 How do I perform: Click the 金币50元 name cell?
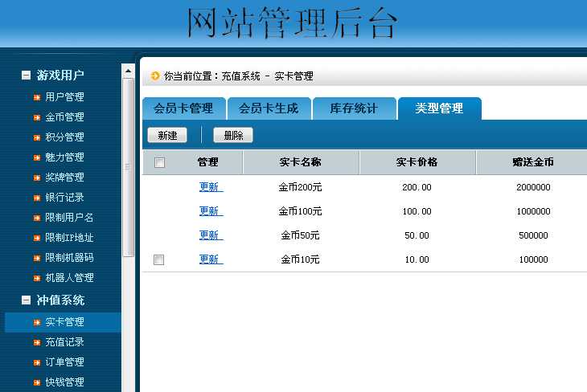[300, 235]
